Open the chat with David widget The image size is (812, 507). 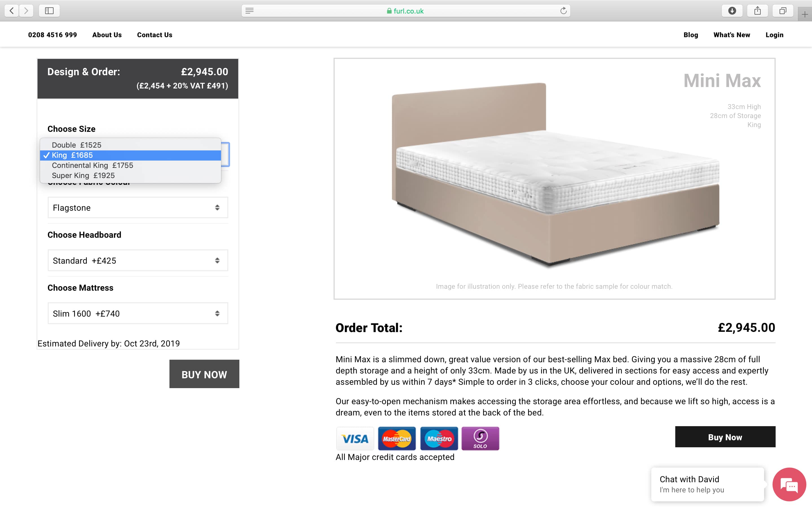[x=789, y=484]
